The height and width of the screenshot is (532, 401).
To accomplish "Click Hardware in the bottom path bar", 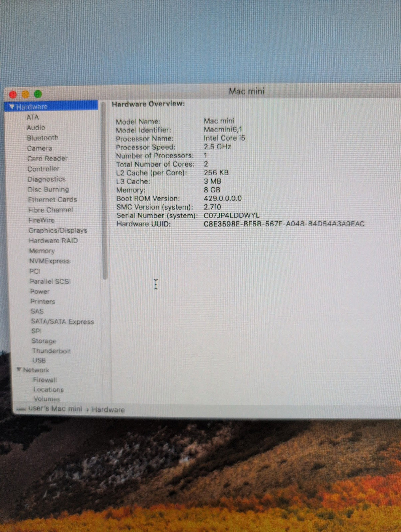I will pyautogui.click(x=108, y=410).
